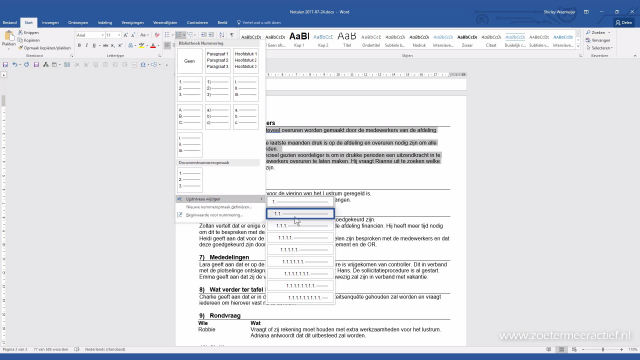640x360 pixels.
Task: Click the Knippen (cut) button
Action: coord(29,32)
